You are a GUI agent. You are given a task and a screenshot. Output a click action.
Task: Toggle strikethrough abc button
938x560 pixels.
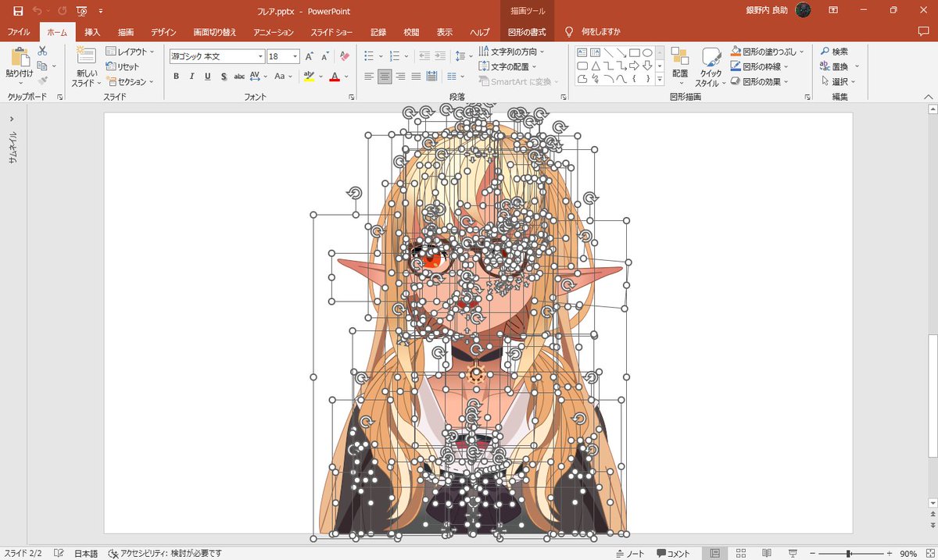239,77
